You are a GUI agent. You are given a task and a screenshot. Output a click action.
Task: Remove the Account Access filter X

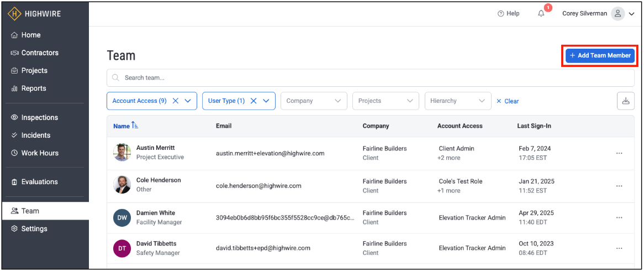coord(176,101)
